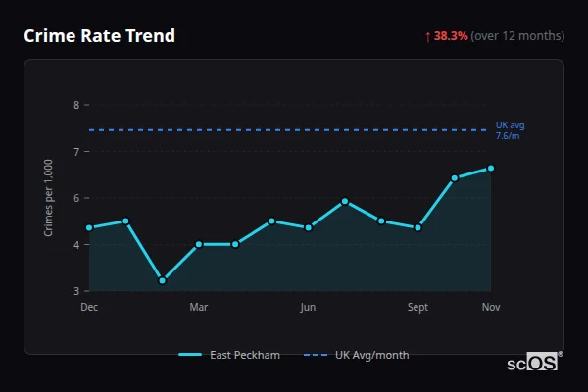The height and width of the screenshot is (392, 588).
Task: Click the Dec data point at chart start
Action: (89, 227)
